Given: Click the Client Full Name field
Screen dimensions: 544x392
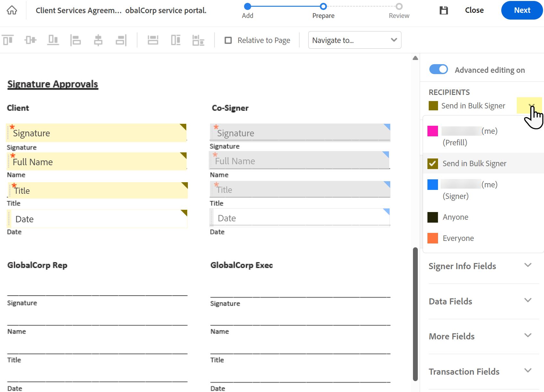Looking at the screenshot, I should [96, 162].
